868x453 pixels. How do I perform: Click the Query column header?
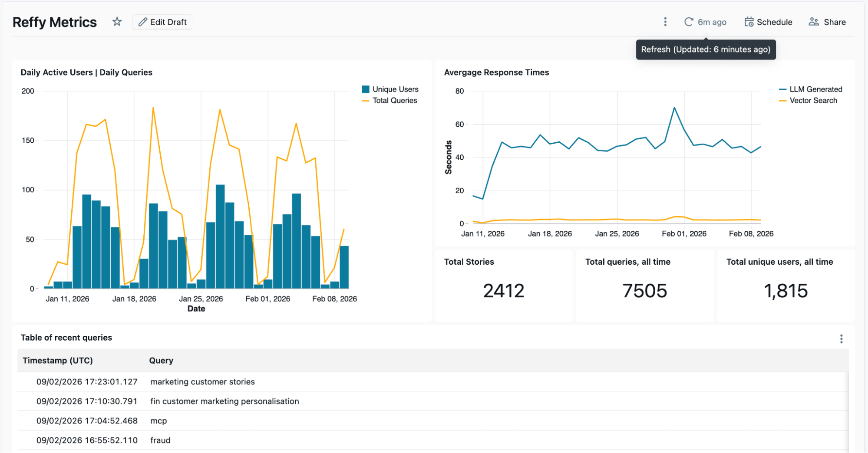(x=161, y=361)
